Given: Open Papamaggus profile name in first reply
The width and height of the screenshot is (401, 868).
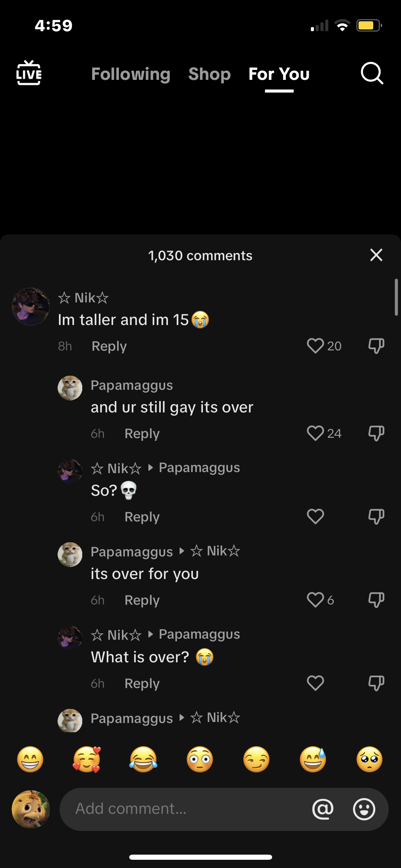Looking at the screenshot, I should tap(132, 385).
